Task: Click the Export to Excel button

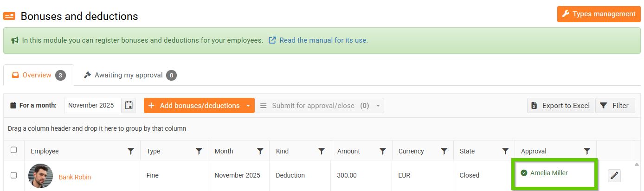Action: pyautogui.click(x=560, y=105)
